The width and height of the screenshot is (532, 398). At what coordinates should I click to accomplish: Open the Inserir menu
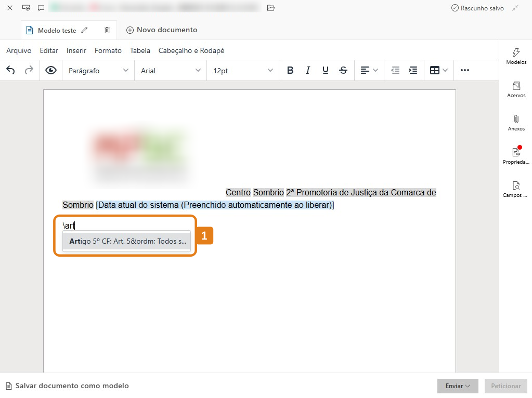(76, 50)
